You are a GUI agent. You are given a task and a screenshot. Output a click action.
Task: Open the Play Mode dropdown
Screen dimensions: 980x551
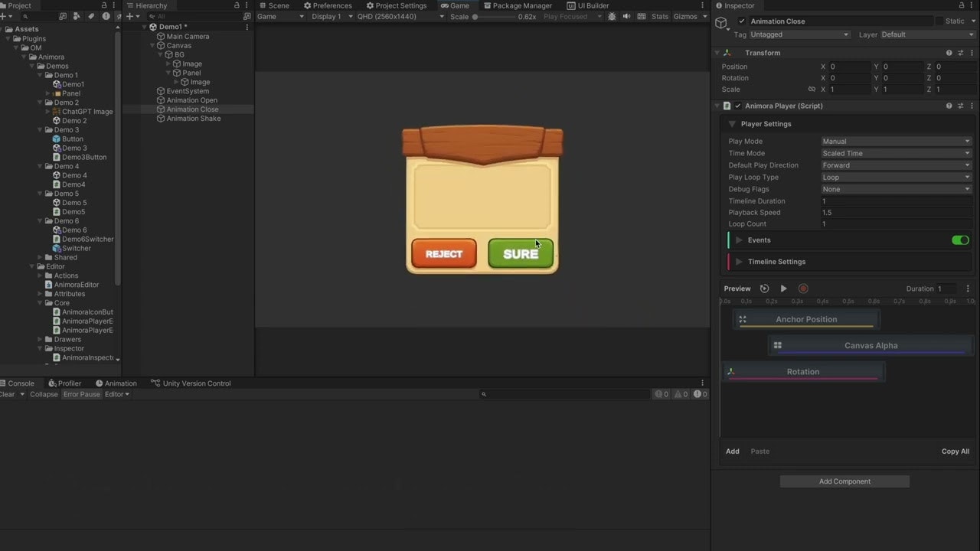coord(896,142)
